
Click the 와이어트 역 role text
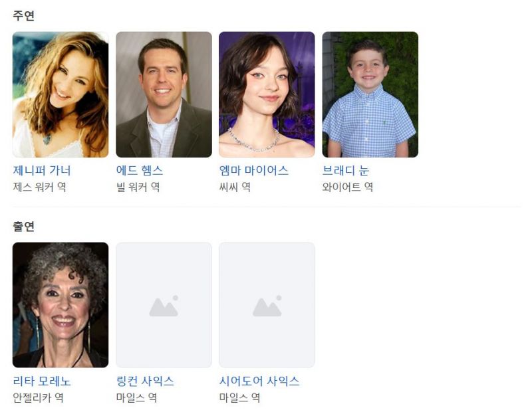(x=348, y=187)
